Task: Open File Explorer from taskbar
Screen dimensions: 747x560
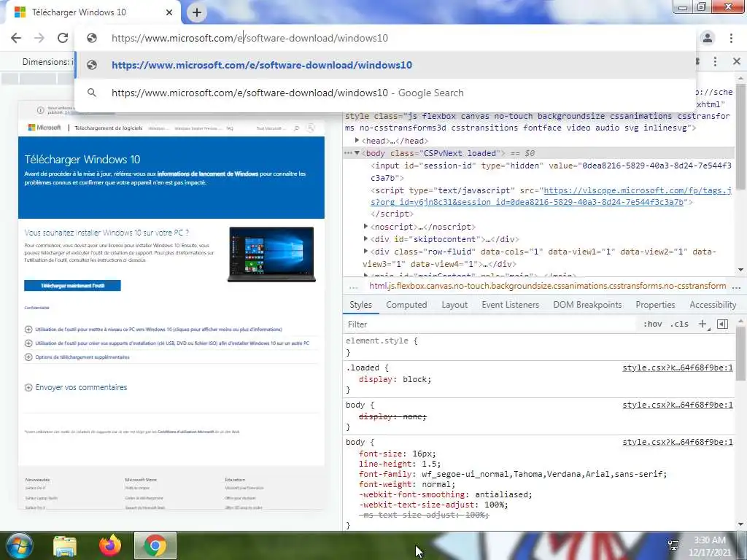Action: (x=64, y=545)
